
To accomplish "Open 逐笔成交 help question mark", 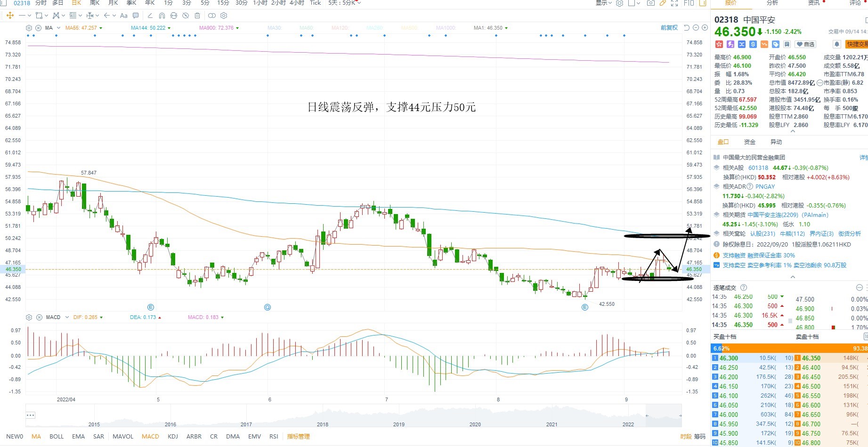I will [x=744, y=287].
